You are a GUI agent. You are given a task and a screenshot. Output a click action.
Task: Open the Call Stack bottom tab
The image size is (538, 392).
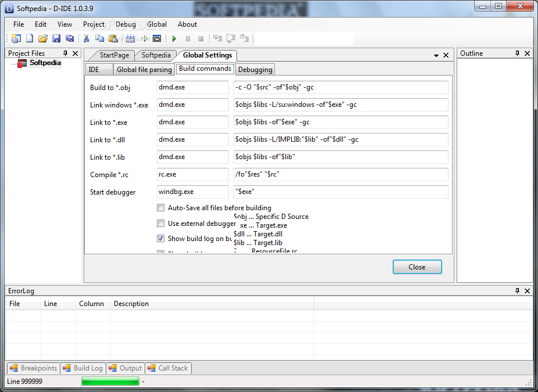168,368
